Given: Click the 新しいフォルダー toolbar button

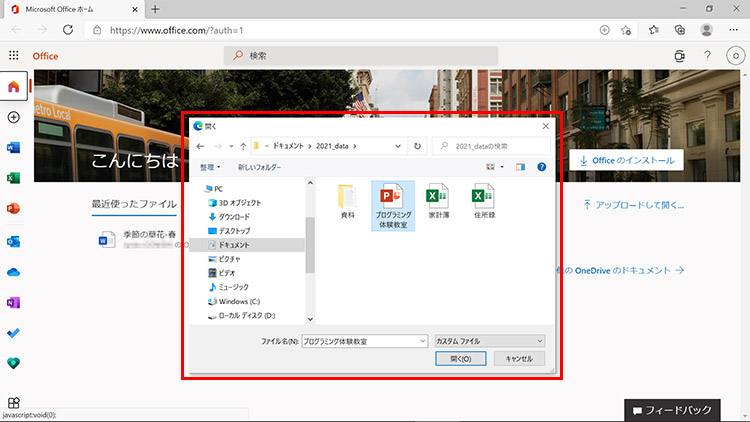Looking at the screenshot, I should [259, 167].
